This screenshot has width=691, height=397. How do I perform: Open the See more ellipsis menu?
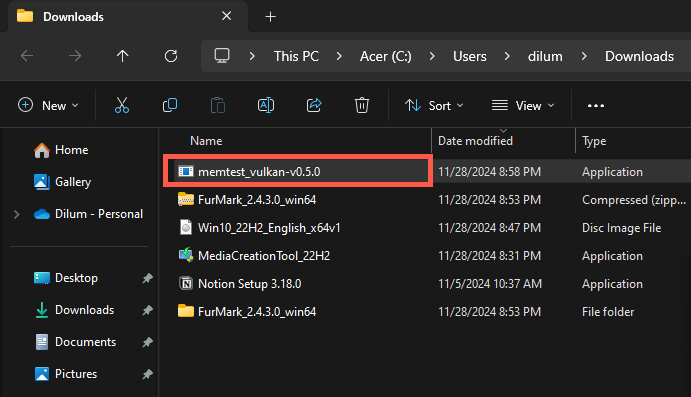click(x=596, y=105)
